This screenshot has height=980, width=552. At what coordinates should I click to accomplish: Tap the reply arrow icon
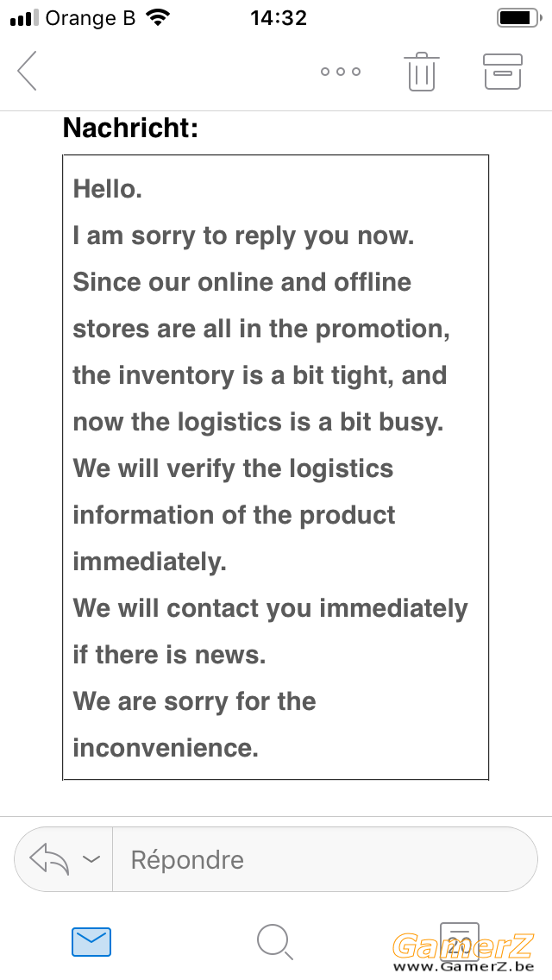click(x=49, y=859)
